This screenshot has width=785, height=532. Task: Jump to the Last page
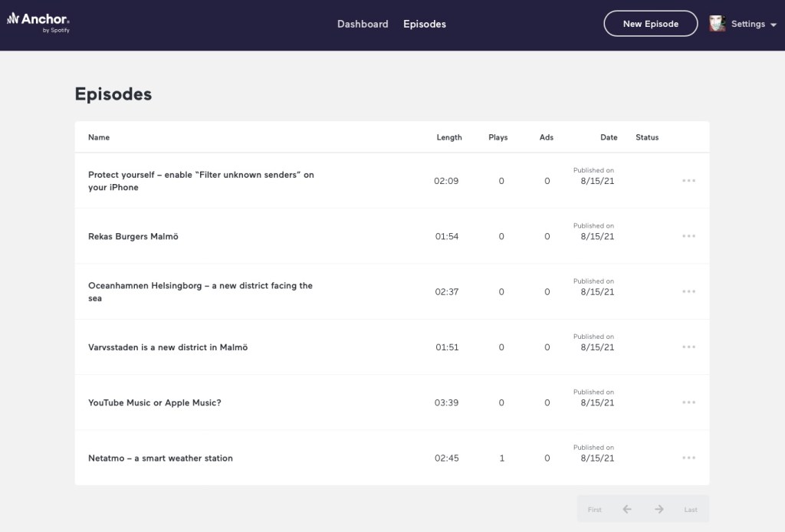(690, 508)
